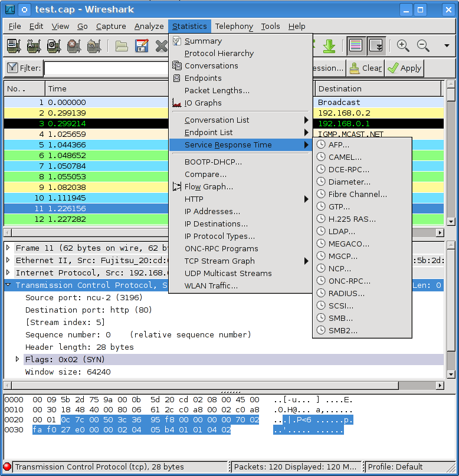Collapse the Transmission Control Protocol tree node

pyautogui.click(x=8, y=285)
